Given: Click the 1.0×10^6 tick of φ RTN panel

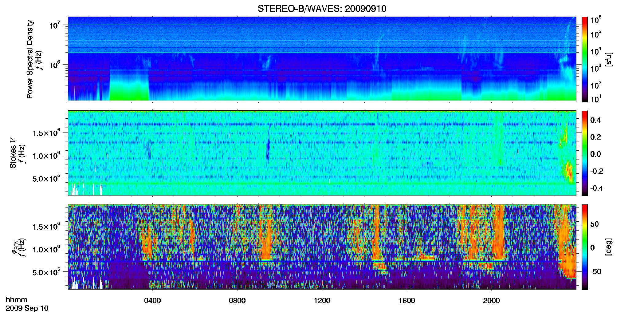Looking at the screenshot, I should pyautogui.click(x=46, y=249).
